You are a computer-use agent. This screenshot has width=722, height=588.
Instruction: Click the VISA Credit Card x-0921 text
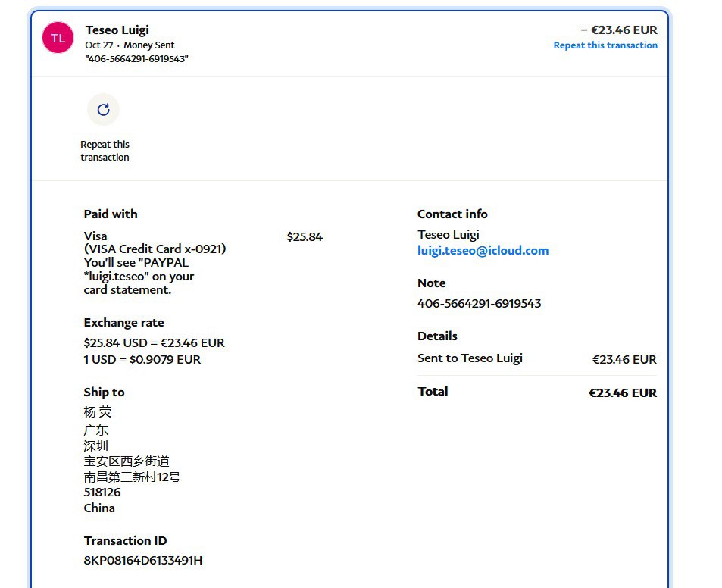tap(155, 249)
